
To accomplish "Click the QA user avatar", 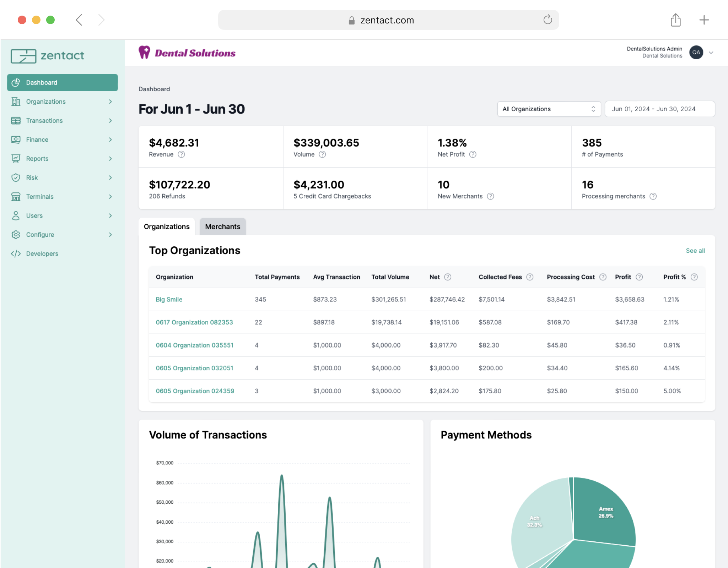I will click(696, 53).
